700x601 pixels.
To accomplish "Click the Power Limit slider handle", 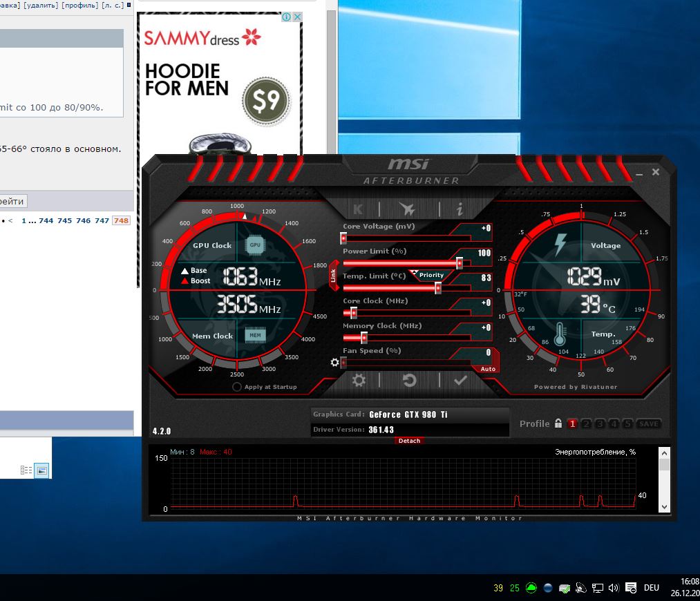I will pos(460,263).
